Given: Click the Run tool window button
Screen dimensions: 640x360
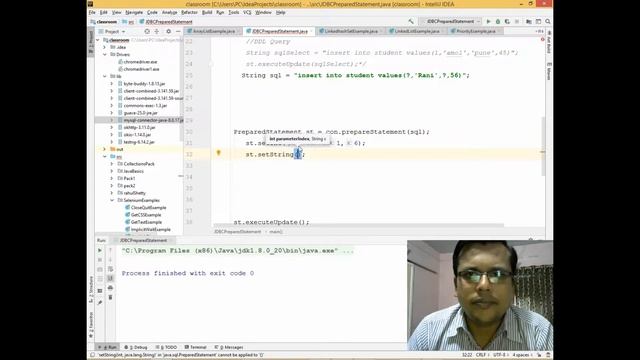Looking at the screenshot, I should 108,347.
